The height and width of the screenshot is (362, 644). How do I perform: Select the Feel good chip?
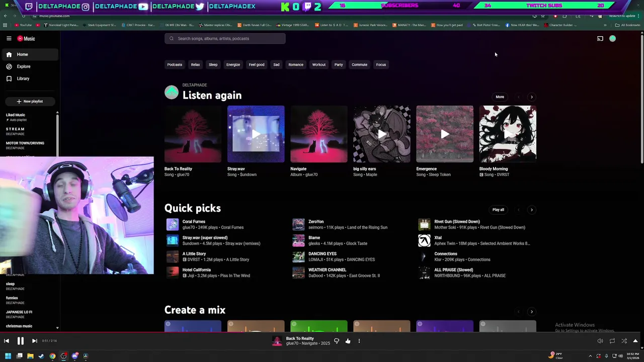coord(256,65)
